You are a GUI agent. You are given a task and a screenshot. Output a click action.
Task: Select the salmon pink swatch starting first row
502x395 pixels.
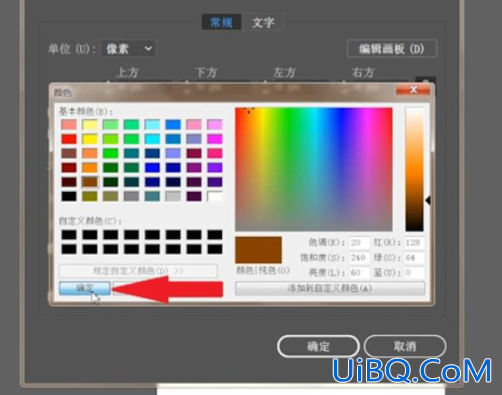pos(69,124)
